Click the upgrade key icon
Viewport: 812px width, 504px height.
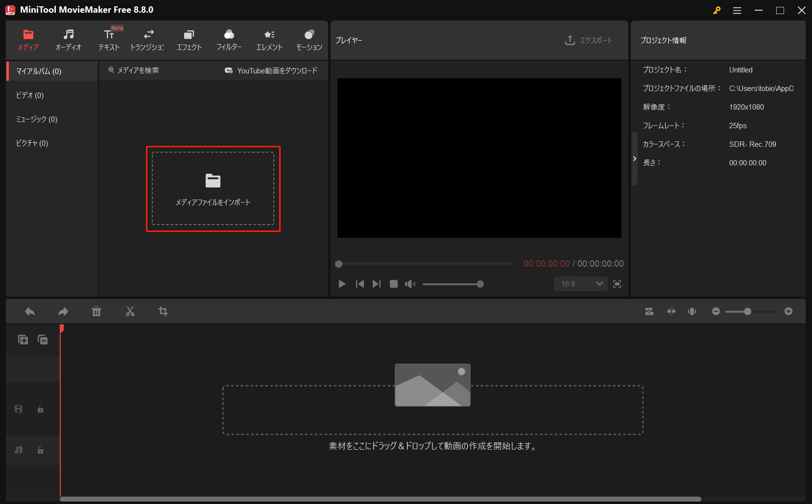716,10
